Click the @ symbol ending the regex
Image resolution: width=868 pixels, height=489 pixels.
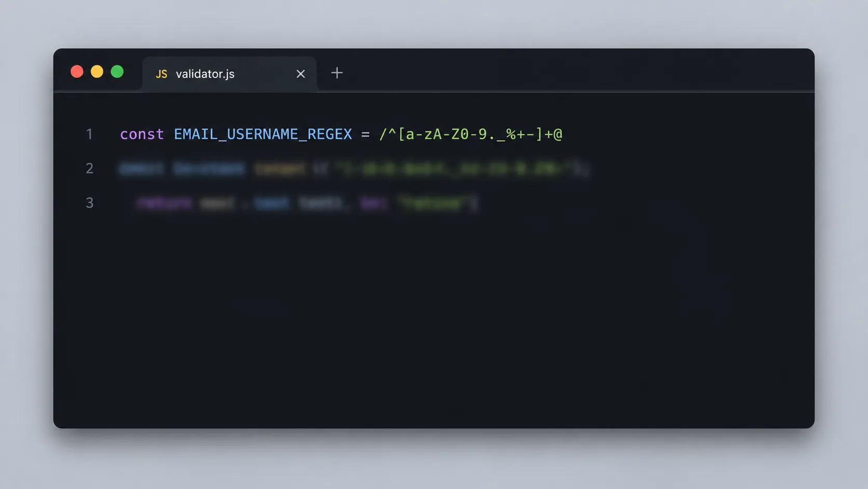pyautogui.click(x=558, y=135)
